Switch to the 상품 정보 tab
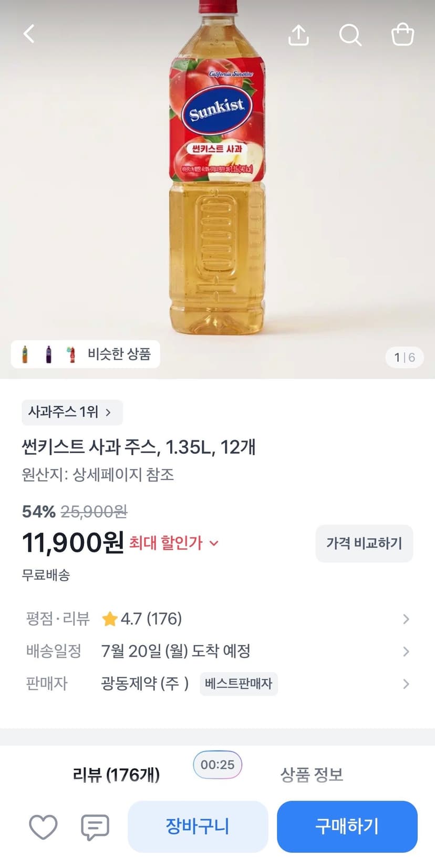435x868 pixels. click(312, 775)
